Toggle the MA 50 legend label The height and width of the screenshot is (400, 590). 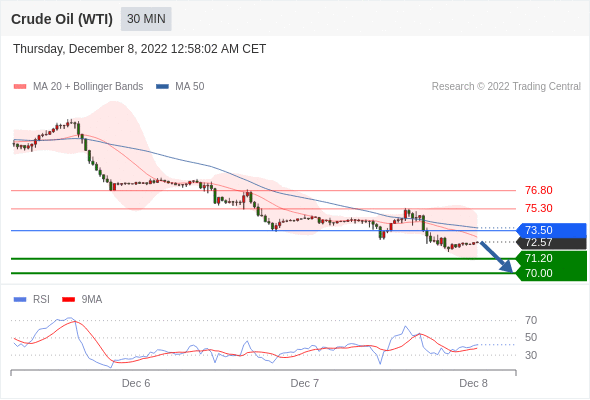click(190, 87)
